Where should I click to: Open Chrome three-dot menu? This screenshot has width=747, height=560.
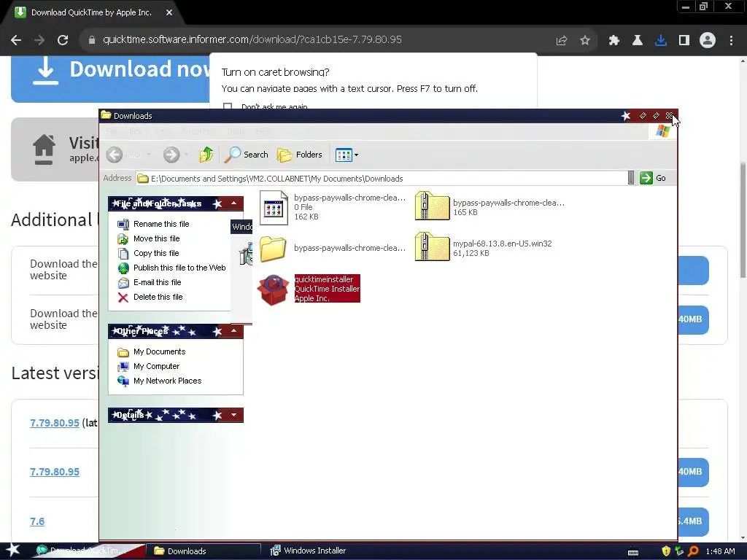tap(731, 41)
